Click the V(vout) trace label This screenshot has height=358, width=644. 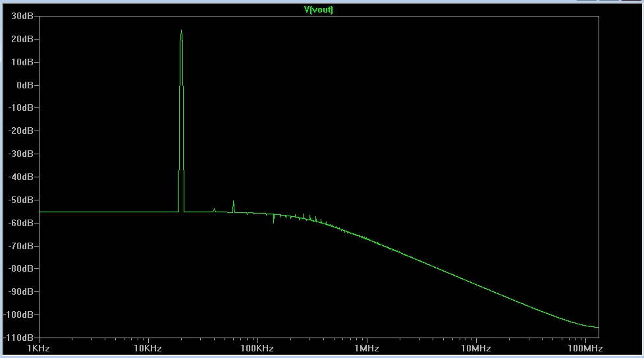[318, 9]
